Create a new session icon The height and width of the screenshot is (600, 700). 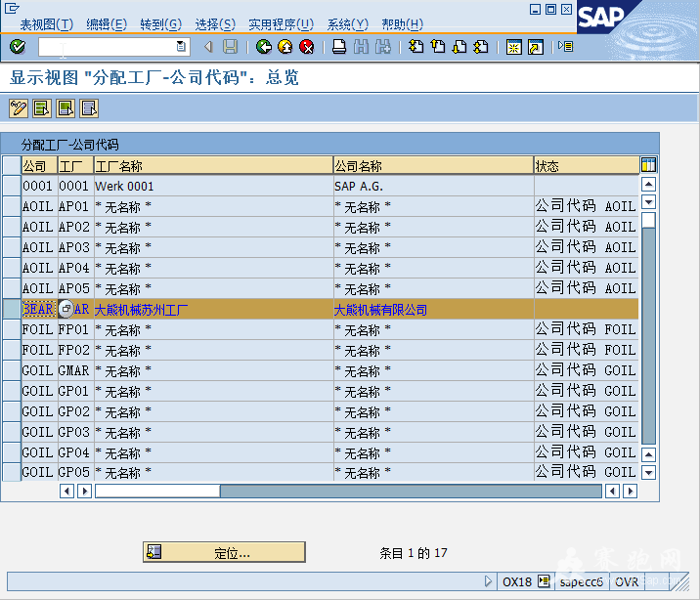click(514, 46)
